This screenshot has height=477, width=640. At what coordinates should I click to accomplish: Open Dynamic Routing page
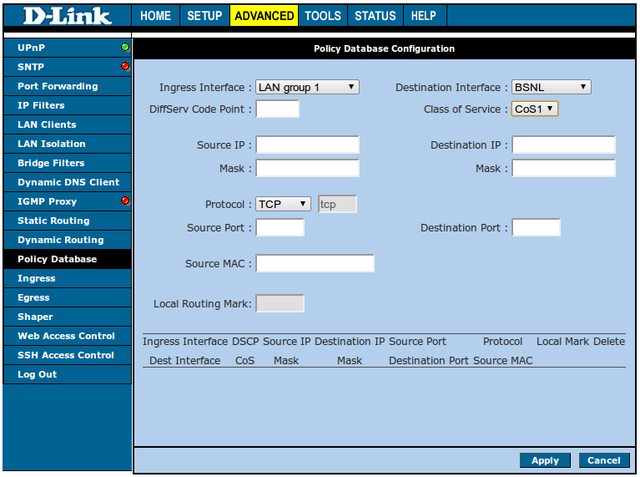click(x=67, y=240)
